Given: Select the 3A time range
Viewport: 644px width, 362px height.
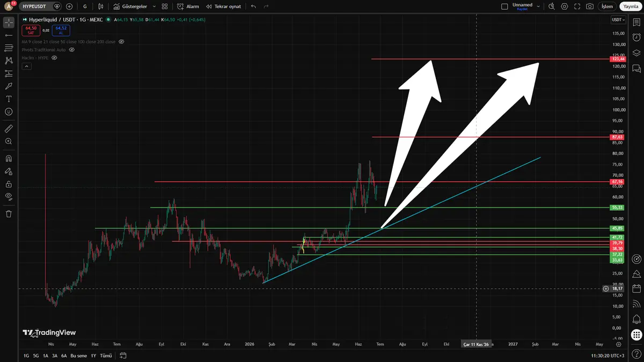Looking at the screenshot, I should [55, 356].
